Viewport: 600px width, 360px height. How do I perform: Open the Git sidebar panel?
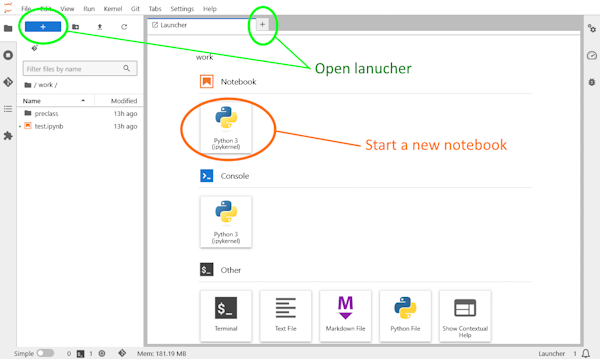[x=8, y=82]
